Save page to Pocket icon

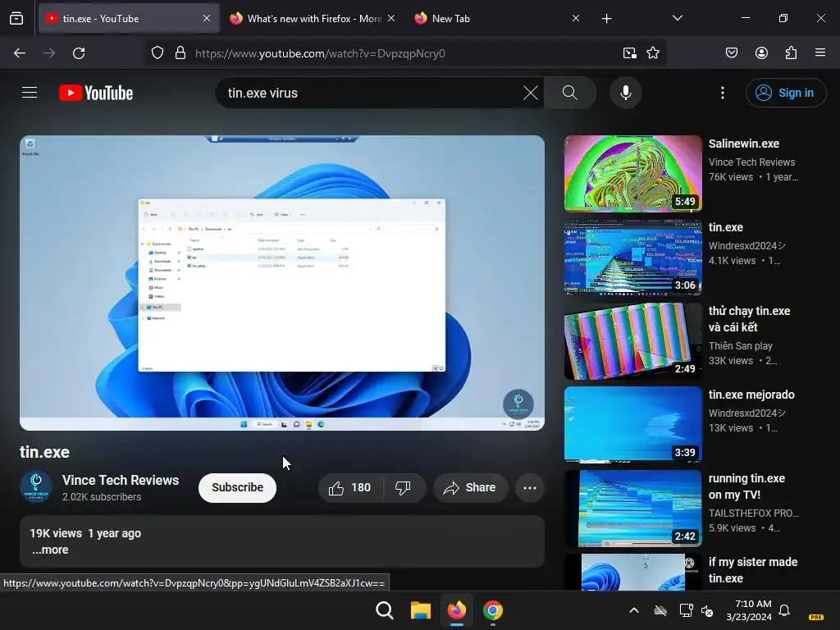pyautogui.click(x=731, y=53)
